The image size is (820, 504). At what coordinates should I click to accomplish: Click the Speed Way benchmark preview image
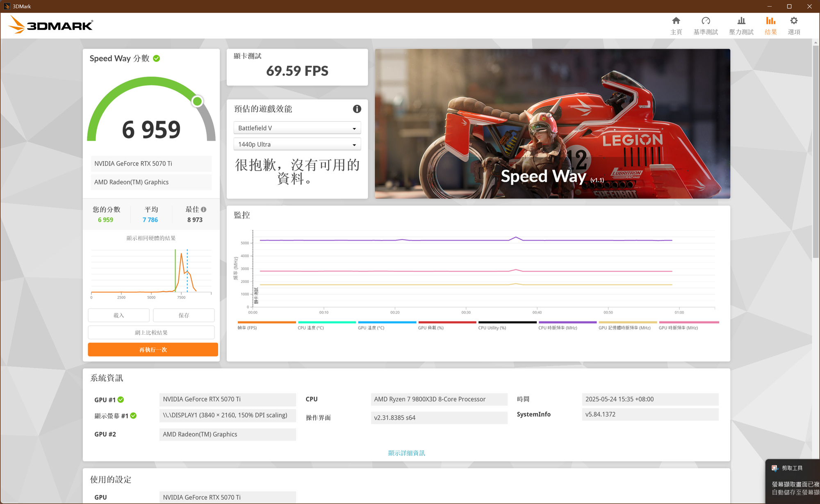click(x=552, y=124)
